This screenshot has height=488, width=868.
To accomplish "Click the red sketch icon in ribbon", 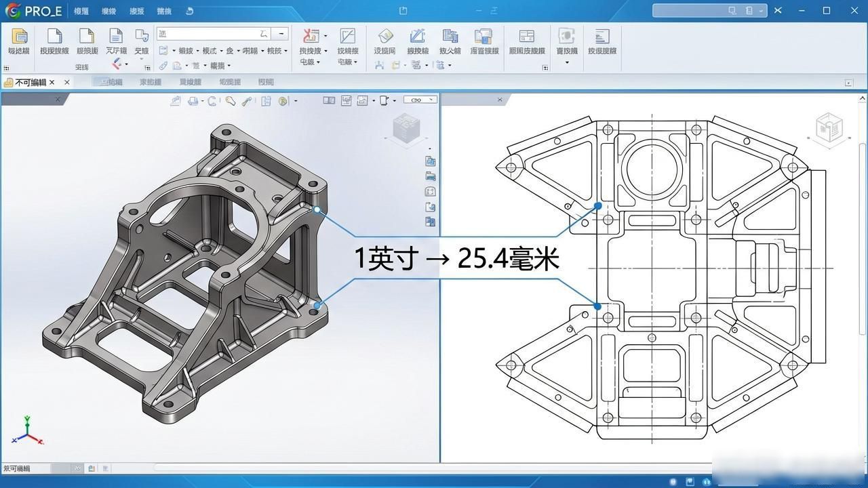I will click(311, 36).
